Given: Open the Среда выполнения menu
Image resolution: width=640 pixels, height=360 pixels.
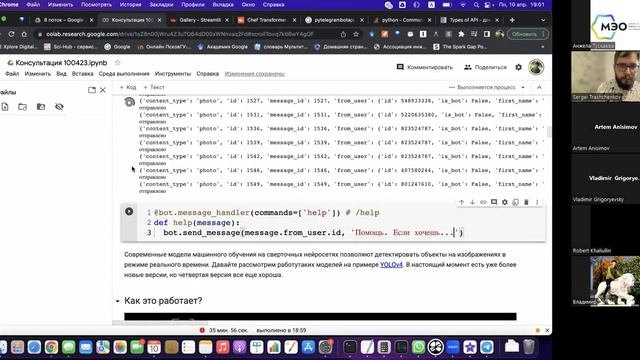Looking at the screenshot, I should point(124,74).
